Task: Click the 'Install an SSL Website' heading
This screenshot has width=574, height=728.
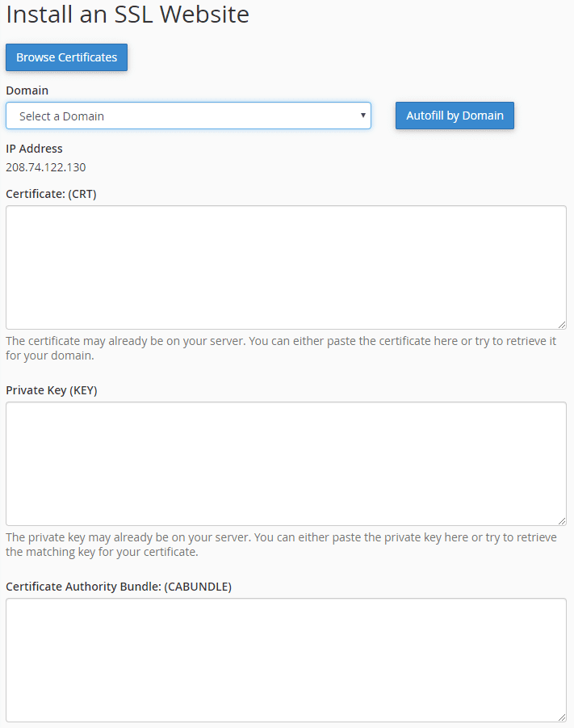Action: coord(128,15)
